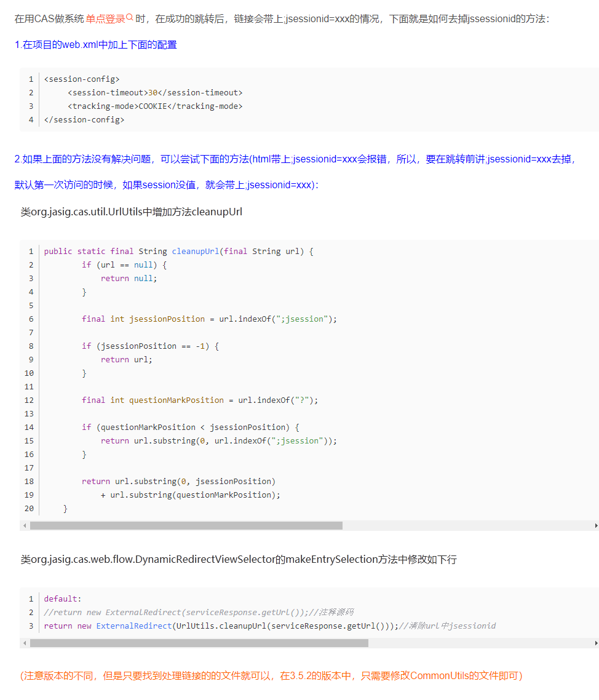Click the scrollbar thumb under the cleanupUrl code
The image size is (599, 700).
[x=184, y=525]
